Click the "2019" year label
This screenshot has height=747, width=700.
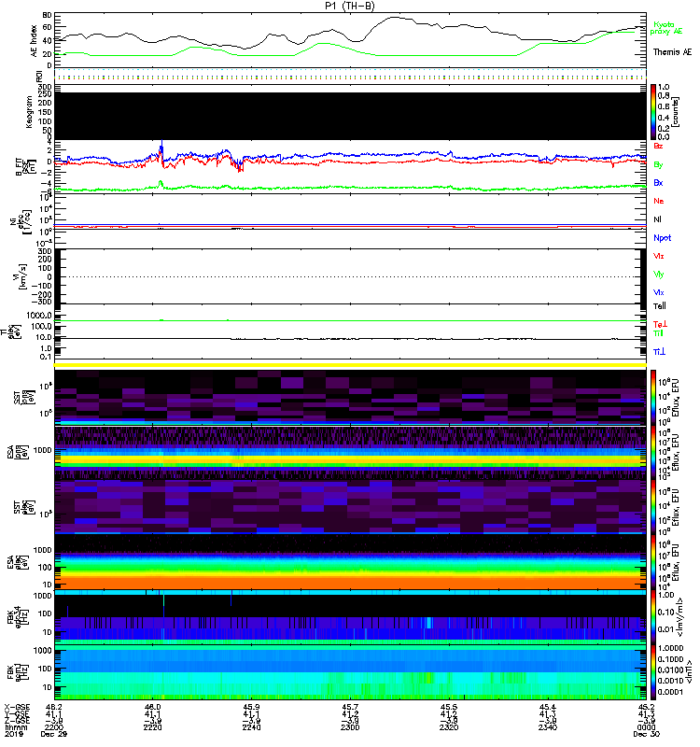14,734
